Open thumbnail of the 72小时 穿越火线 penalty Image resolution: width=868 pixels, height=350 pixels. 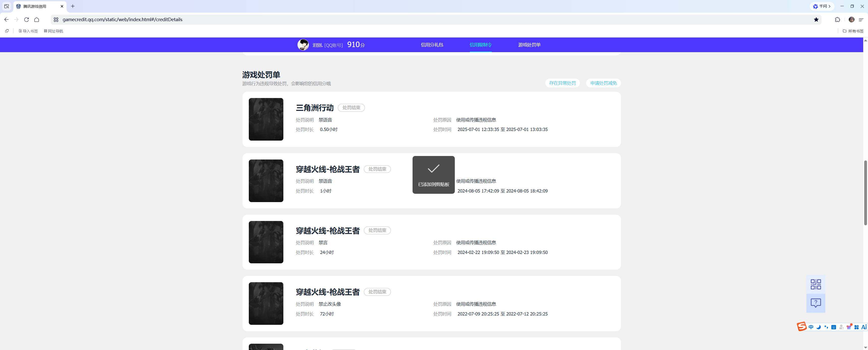pos(266,304)
